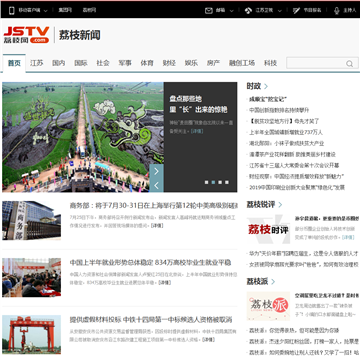Viewport: 360px width, 360px height.
Task: Open the 体育 navigation tab
Action: [147, 63]
